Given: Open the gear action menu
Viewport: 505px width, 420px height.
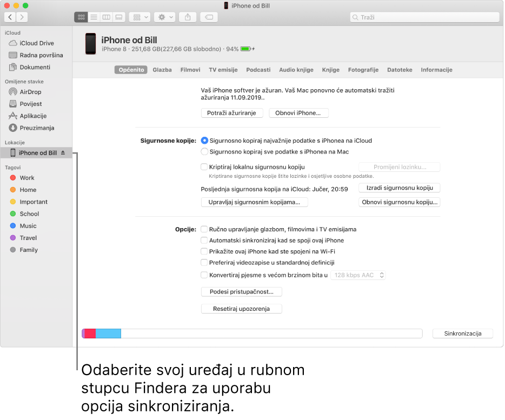Looking at the screenshot, I should [x=164, y=17].
